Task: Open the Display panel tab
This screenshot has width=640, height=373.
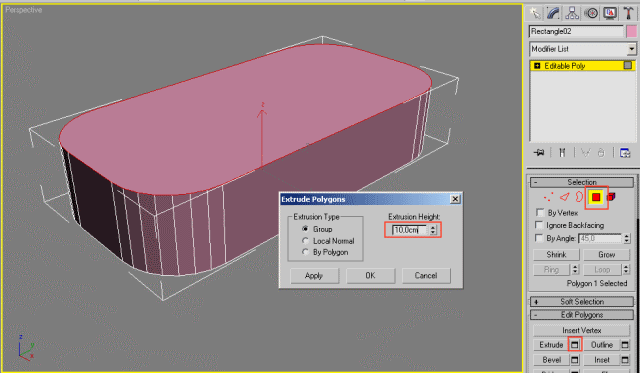Action: (x=610, y=13)
